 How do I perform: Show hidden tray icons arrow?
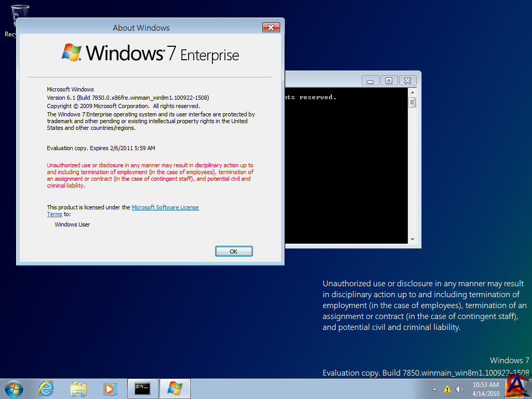[x=434, y=389]
